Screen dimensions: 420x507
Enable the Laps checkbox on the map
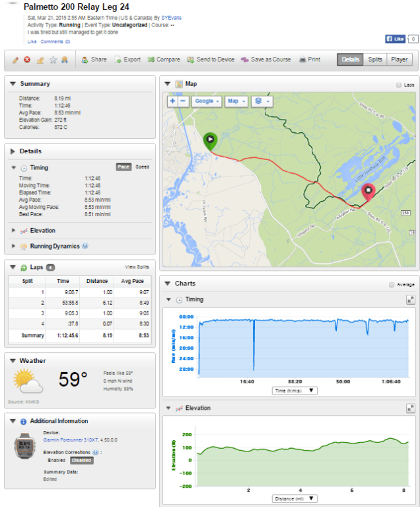click(x=398, y=85)
